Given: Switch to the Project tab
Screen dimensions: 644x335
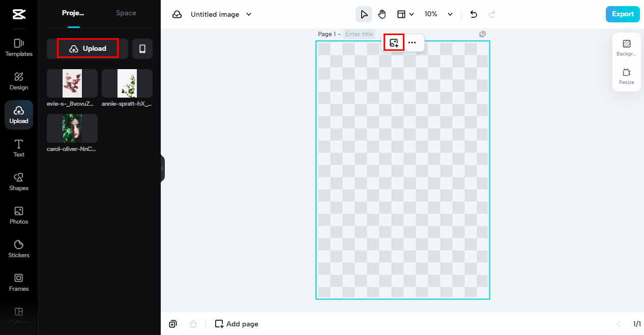Looking at the screenshot, I should pos(73,13).
